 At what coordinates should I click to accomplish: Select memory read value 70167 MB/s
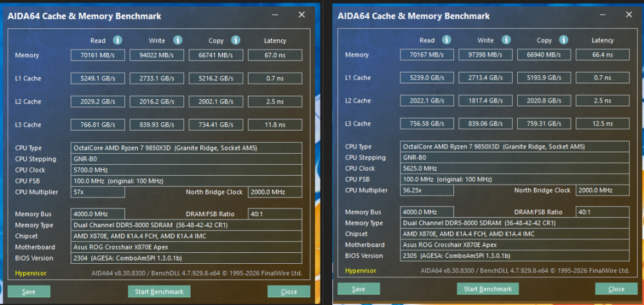(x=427, y=55)
